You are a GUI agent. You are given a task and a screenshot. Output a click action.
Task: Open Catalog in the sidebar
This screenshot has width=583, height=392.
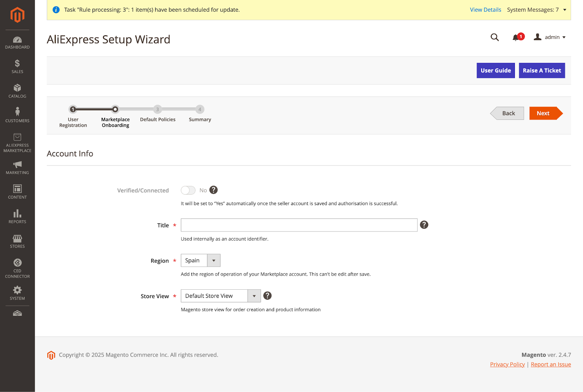pyautogui.click(x=17, y=91)
